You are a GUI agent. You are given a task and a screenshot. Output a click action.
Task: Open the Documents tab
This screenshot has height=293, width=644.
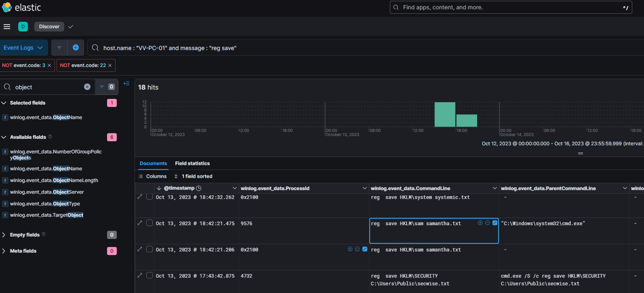tap(153, 163)
